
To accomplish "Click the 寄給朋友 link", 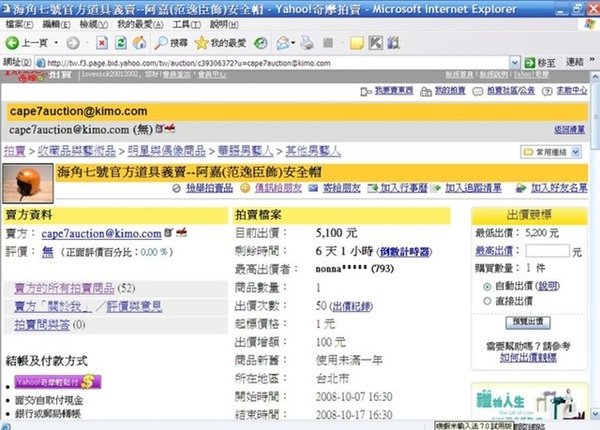I will [x=341, y=188].
